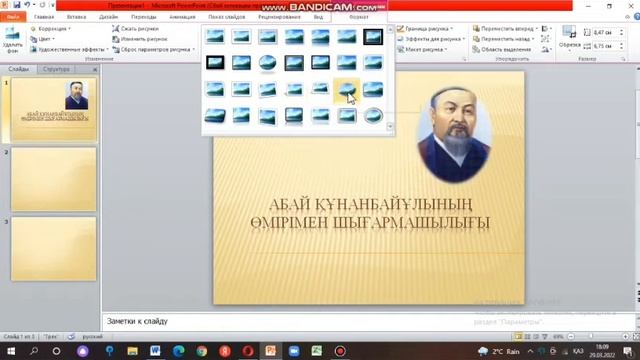Switch input language via КАЗ indicator

[578, 351]
